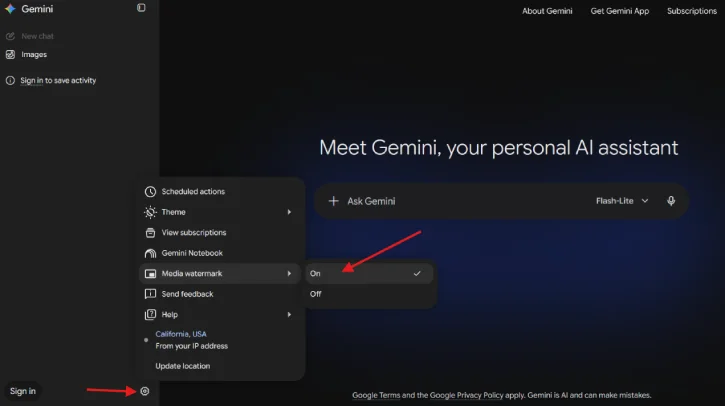Click 'Meet Gemini, your personal AI assistant' heading
725x406 pixels.
click(x=498, y=148)
